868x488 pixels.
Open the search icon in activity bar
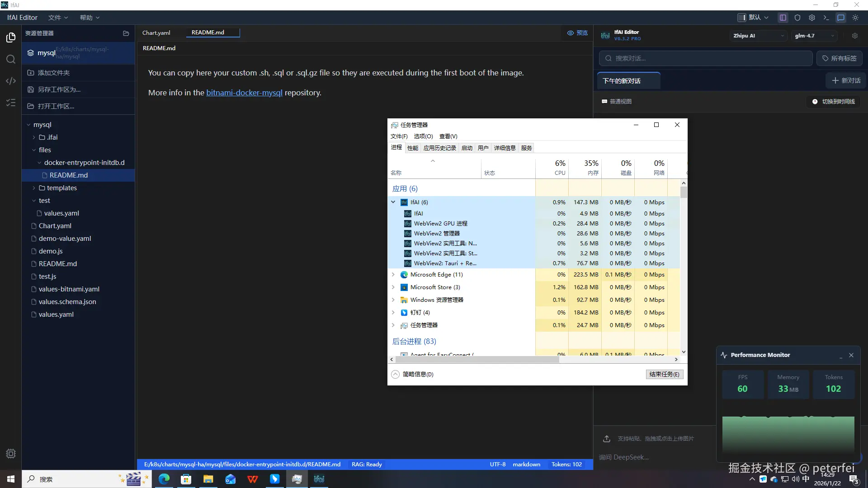11,59
